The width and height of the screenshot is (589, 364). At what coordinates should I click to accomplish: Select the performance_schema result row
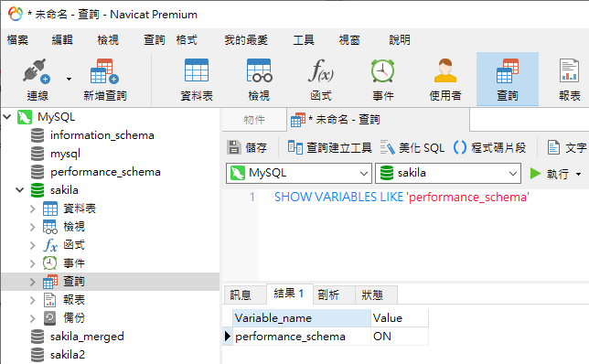point(326,337)
